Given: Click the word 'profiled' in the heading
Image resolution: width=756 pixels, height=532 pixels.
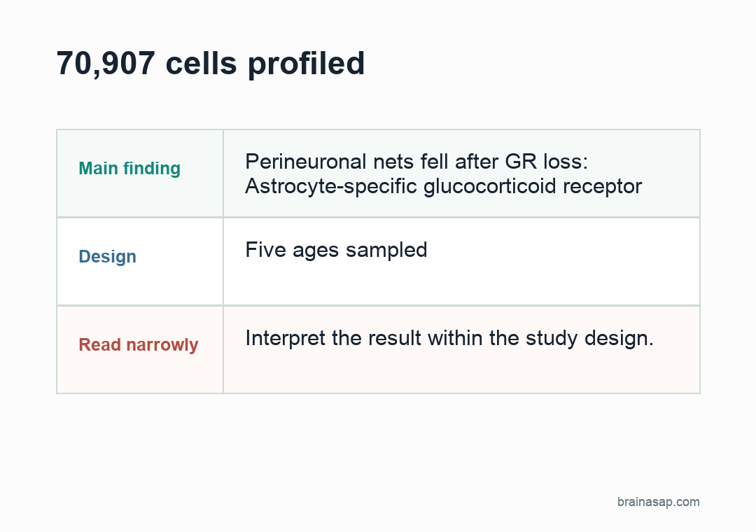Looking at the screenshot, I should 306,64.
